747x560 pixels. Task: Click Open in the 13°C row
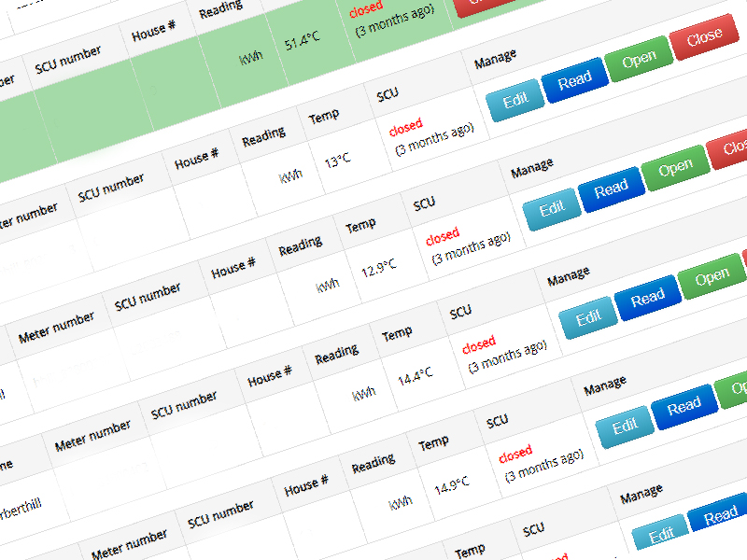click(640, 59)
